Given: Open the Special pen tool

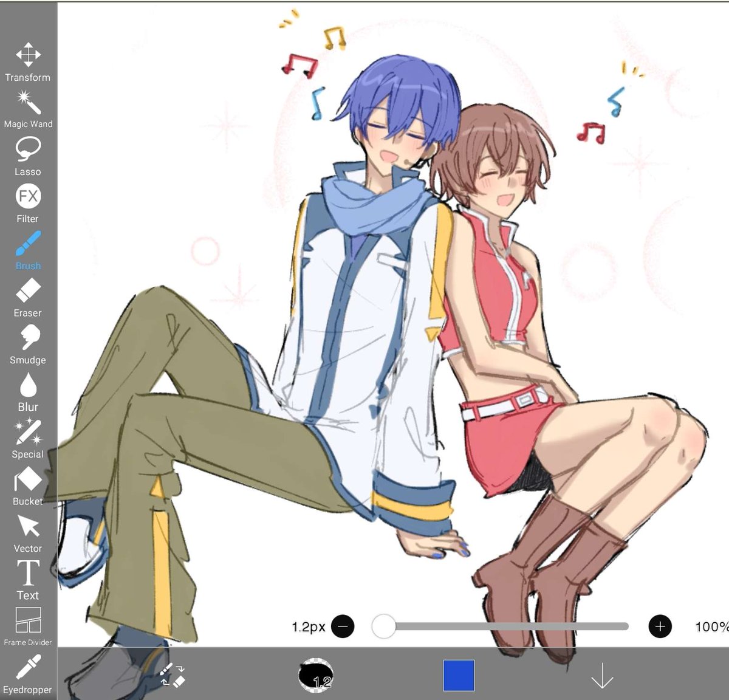Looking at the screenshot, I should (28, 439).
